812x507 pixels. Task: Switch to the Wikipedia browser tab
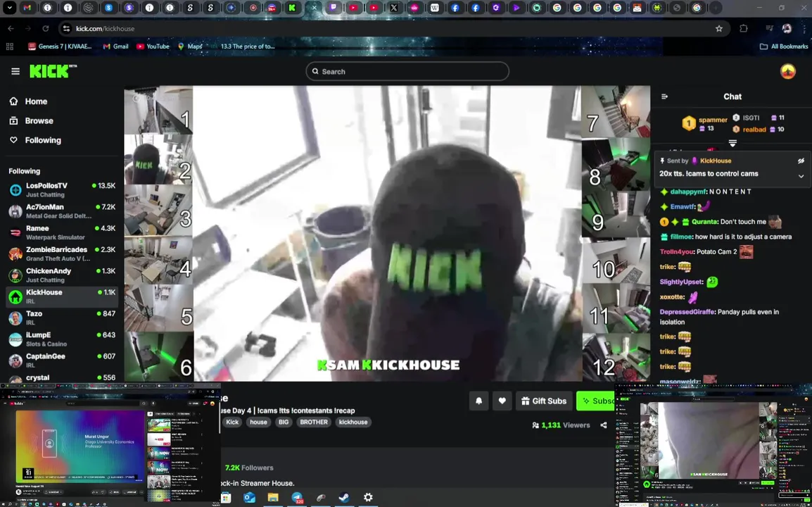click(435, 8)
